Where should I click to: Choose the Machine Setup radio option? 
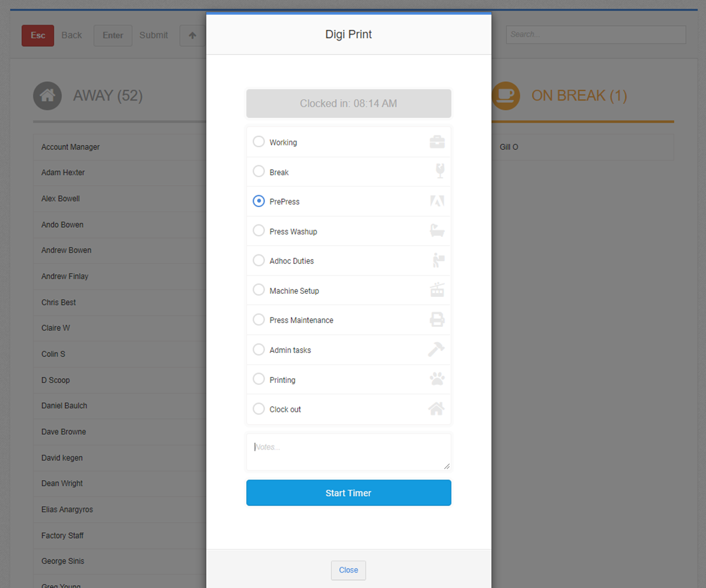click(258, 290)
